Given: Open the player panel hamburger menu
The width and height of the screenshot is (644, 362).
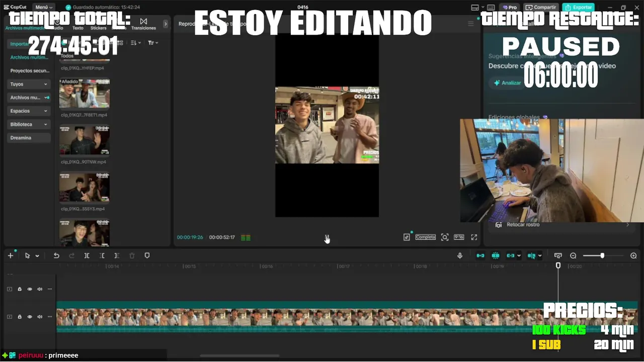Looking at the screenshot, I should tap(471, 24).
